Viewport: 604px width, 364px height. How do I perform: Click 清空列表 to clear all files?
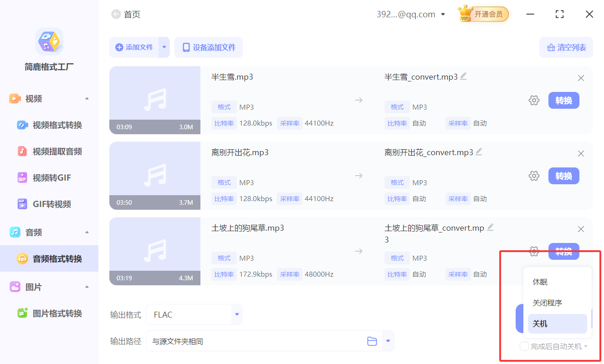(x=566, y=47)
